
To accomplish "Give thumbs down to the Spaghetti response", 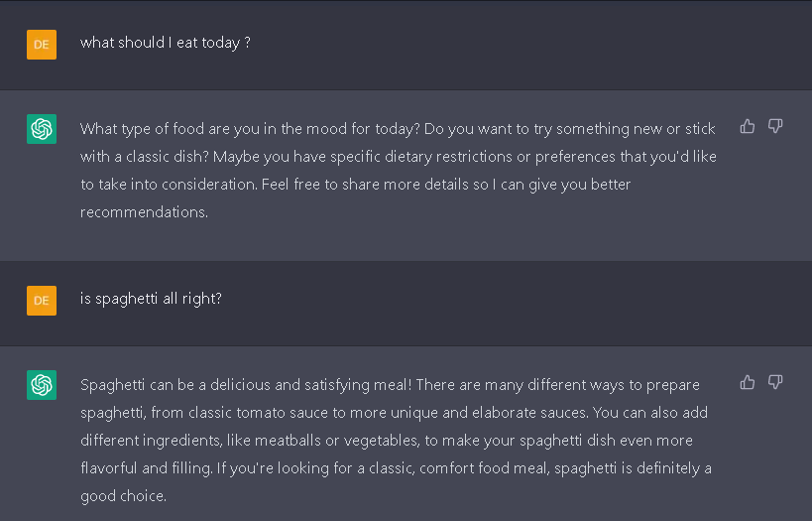I will pyautogui.click(x=775, y=382).
